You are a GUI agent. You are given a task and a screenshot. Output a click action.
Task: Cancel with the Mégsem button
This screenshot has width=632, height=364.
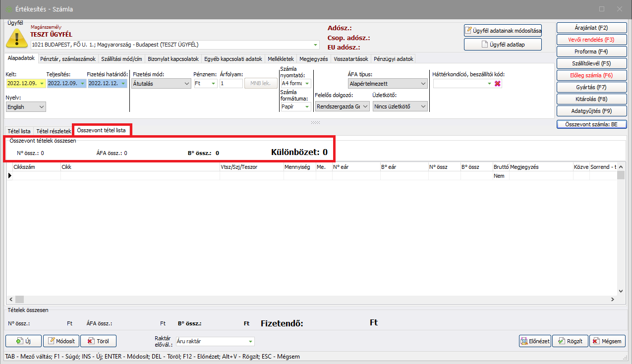click(x=607, y=341)
